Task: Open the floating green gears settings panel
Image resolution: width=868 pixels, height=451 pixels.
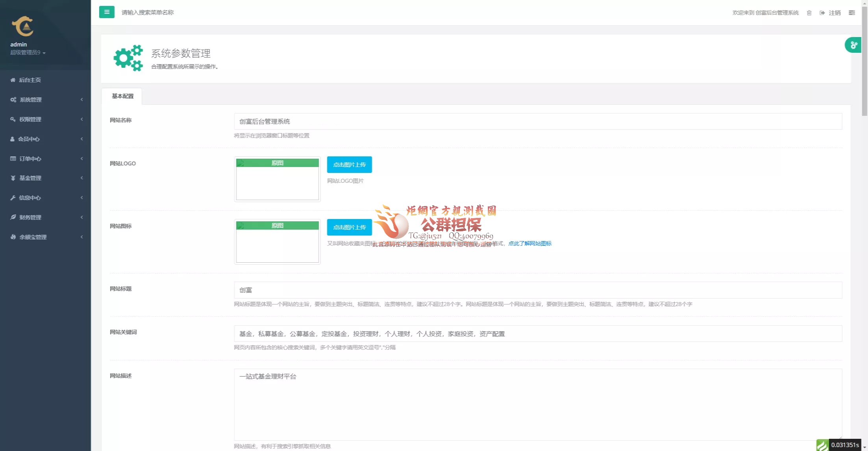Action: pyautogui.click(x=853, y=45)
